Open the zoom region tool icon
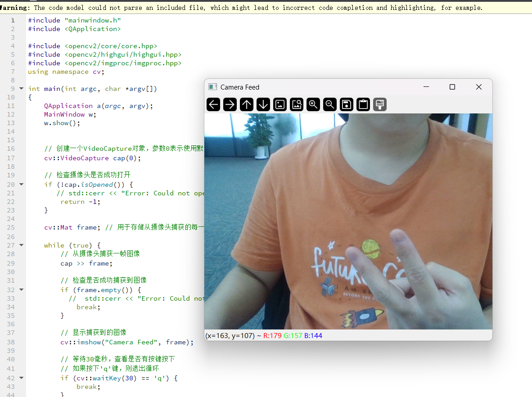532x397 pixels. coord(296,104)
